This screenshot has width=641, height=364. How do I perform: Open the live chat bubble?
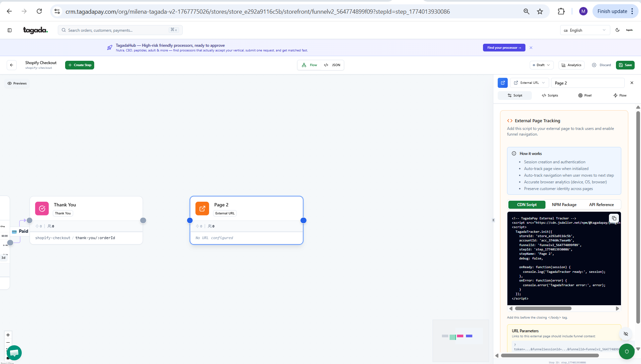point(14,353)
